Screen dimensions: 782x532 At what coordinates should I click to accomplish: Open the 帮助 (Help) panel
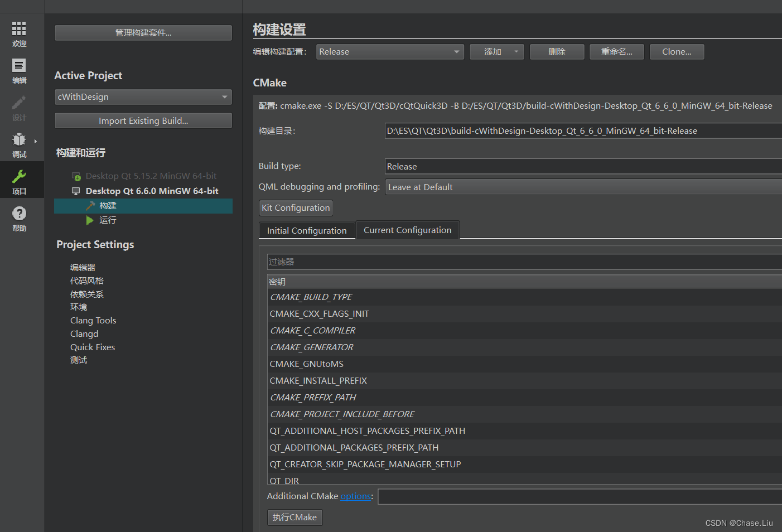click(x=19, y=217)
